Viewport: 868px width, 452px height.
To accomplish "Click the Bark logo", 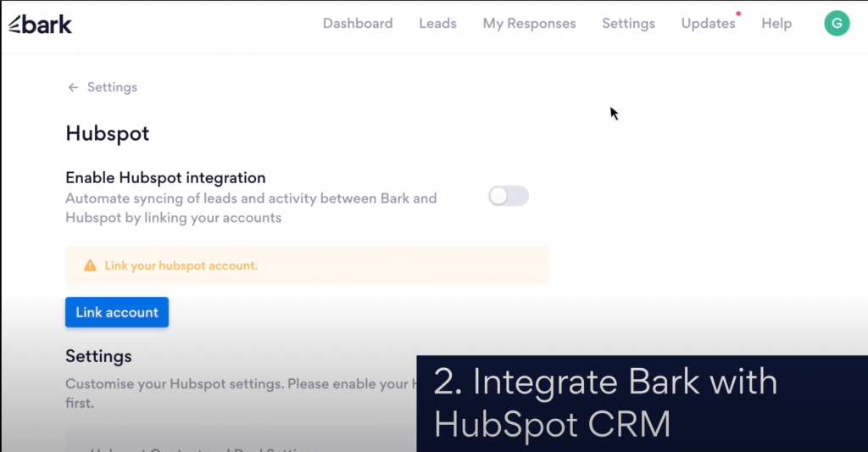I will pos(40,24).
